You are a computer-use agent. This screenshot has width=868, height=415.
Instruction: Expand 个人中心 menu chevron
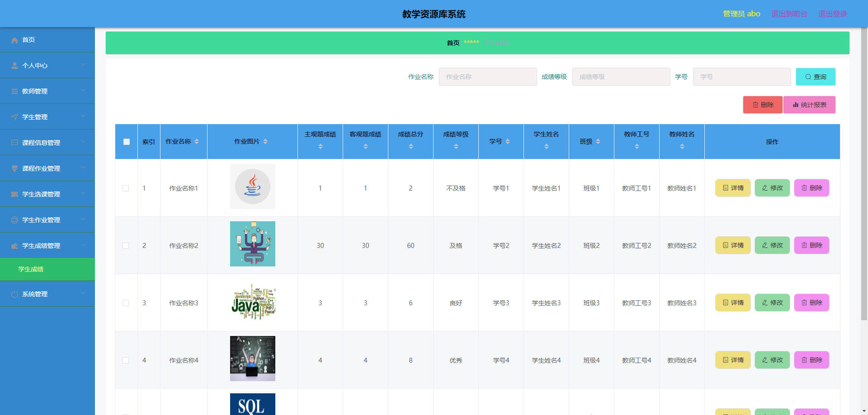pos(84,65)
